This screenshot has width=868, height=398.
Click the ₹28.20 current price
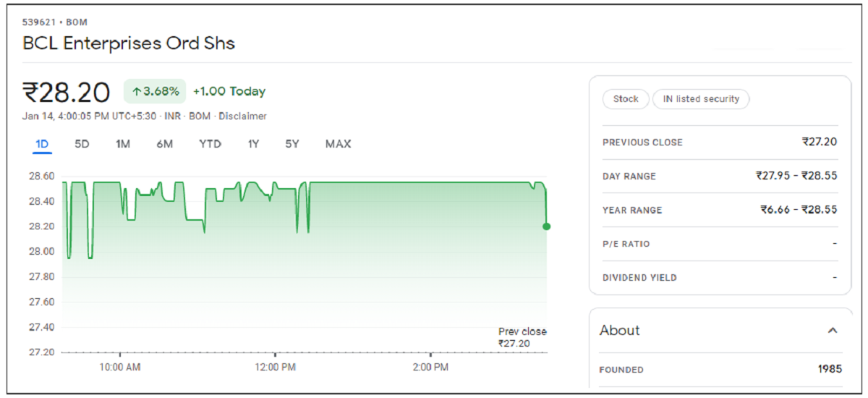coord(67,93)
